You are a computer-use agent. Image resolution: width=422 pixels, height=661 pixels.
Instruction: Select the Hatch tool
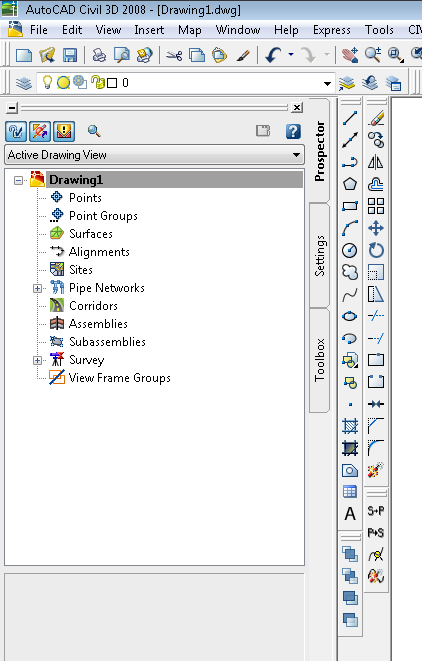(350, 426)
